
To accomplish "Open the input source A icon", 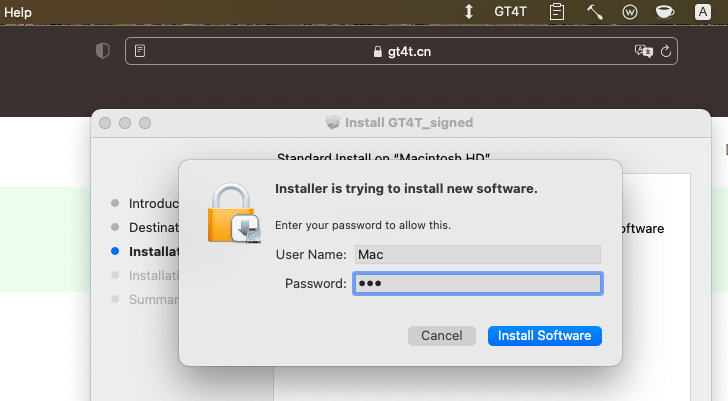I will [703, 12].
